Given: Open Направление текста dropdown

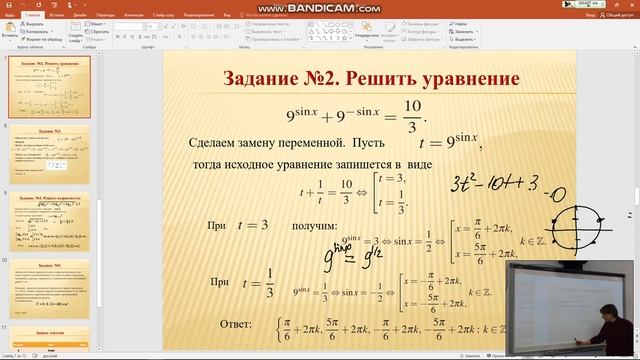Looking at the screenshot, I should (x=269, y=24).
